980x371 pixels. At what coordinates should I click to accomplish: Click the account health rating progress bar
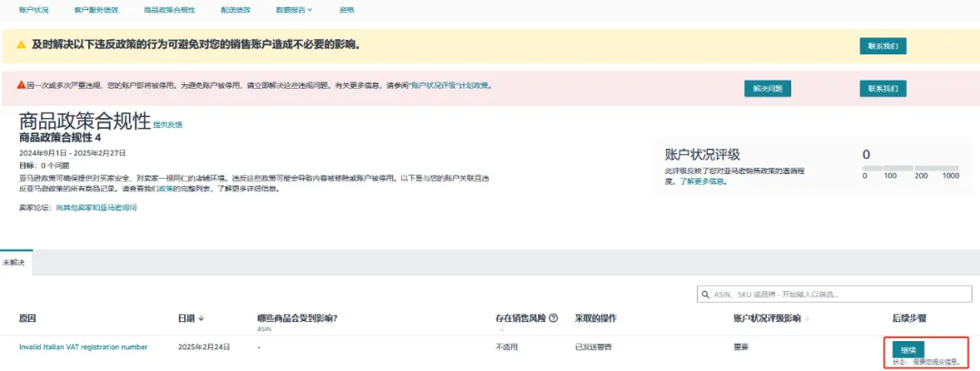click(x=910, y=168)
